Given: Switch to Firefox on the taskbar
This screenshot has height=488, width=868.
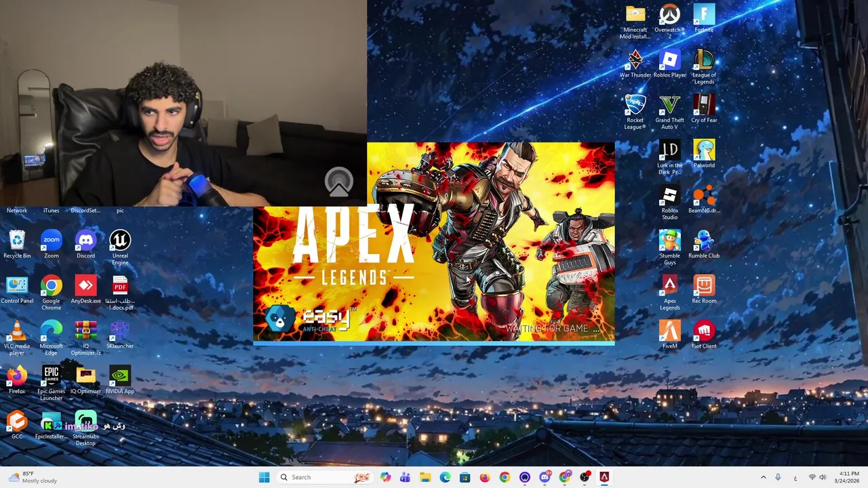Looking at the screenshot, I should tap(484, 477).
